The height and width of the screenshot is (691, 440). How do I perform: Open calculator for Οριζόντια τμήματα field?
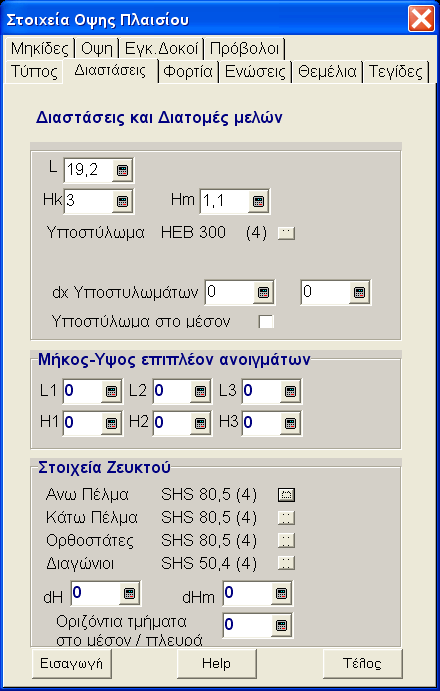[281, 625]
